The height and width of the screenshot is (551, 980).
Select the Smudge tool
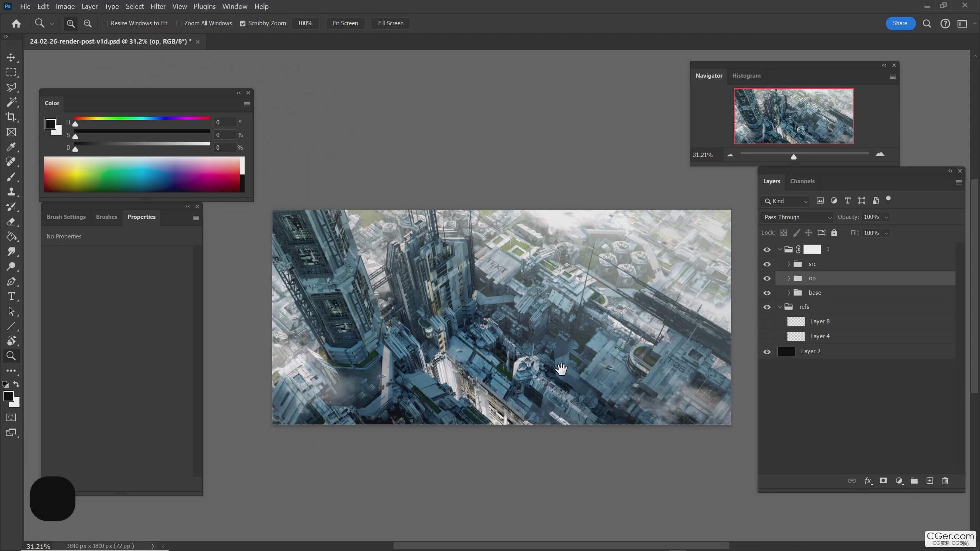pyautogui.click(x=11, y=251)
